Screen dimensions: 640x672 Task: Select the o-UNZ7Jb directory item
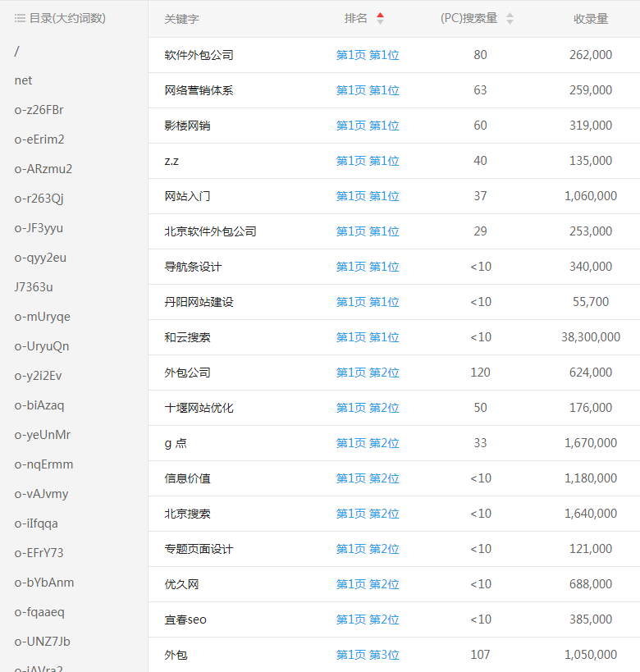click(x=42, y=642)
